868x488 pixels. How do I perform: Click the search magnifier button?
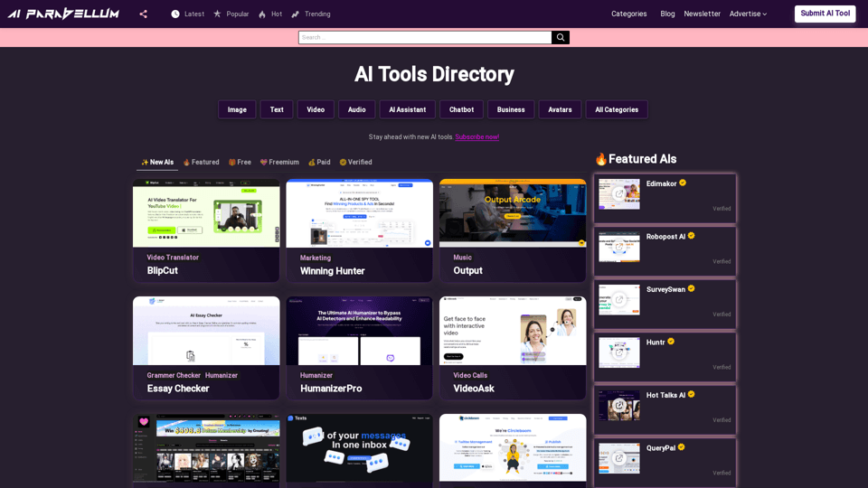561,37
